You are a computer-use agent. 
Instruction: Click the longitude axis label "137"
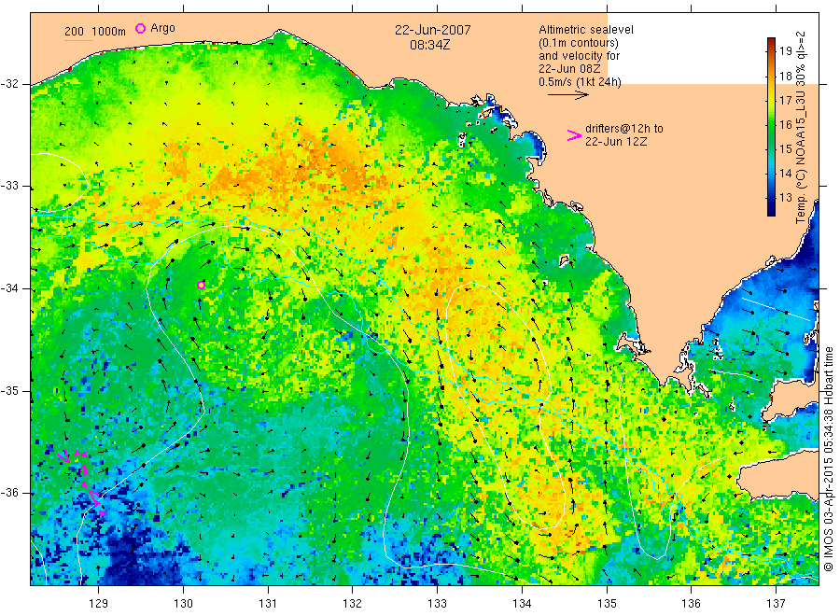[x=776, y=604]
